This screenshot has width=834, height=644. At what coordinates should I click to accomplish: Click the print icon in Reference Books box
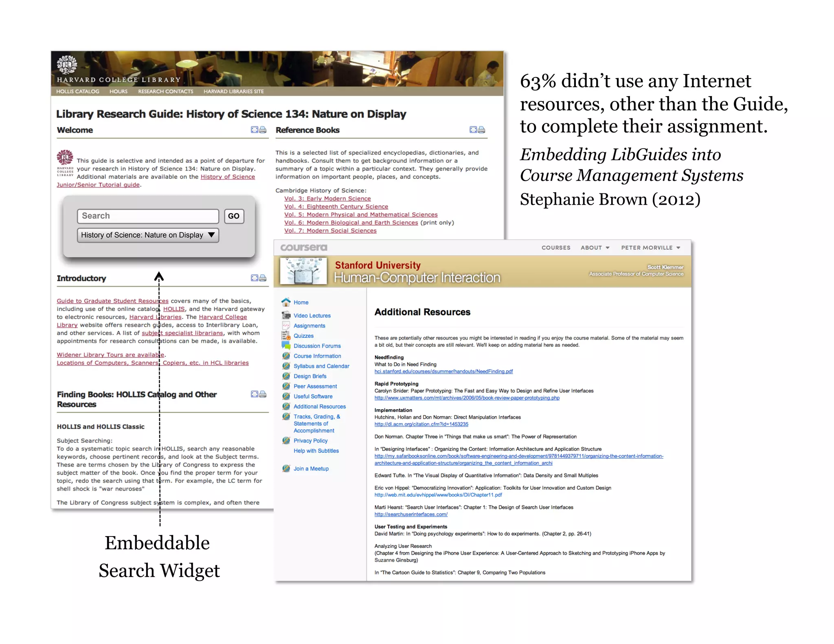(482, 129)
